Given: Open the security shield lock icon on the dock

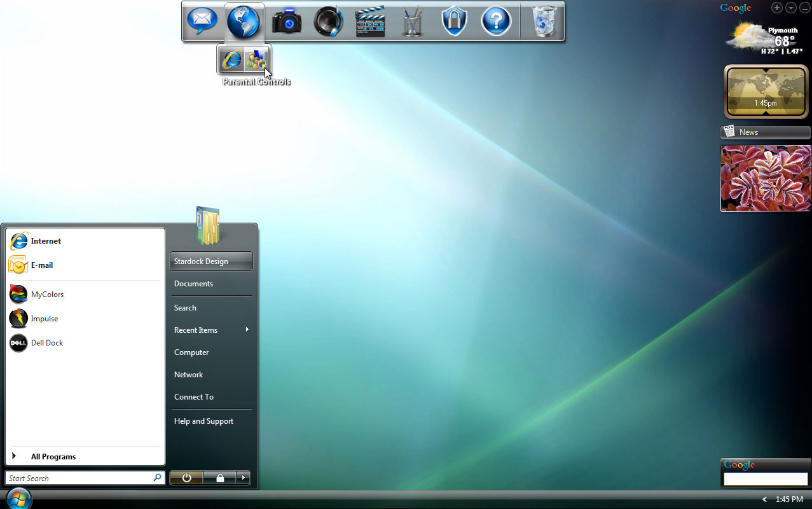Looking at the screenshot, I should [454, 21].
